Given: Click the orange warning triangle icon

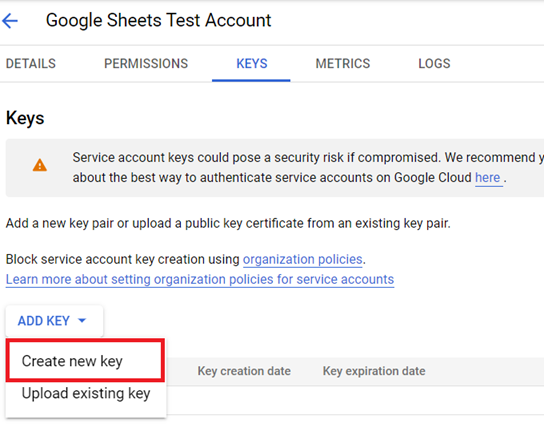Looking at the screenshot, I should tap(40, 165).
